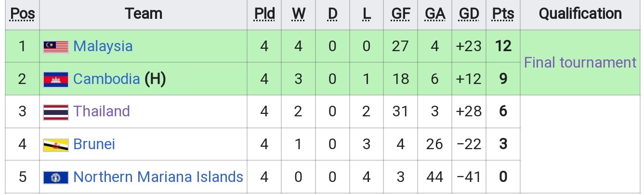This screenshot has height=195, width=644.
Task: Click the Thailand flag icon
Action: (56, 112)
